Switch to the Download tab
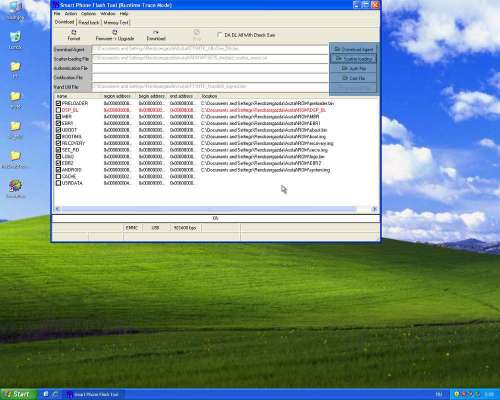The height and width of the screenshot is (400, 500). [64, 22]
